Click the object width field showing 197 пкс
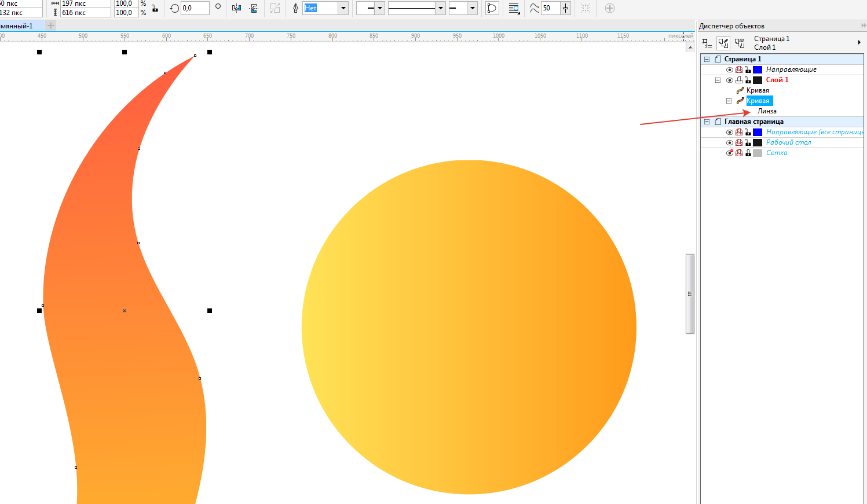Screen dimensions: 867x504 (x=85, y=3)
